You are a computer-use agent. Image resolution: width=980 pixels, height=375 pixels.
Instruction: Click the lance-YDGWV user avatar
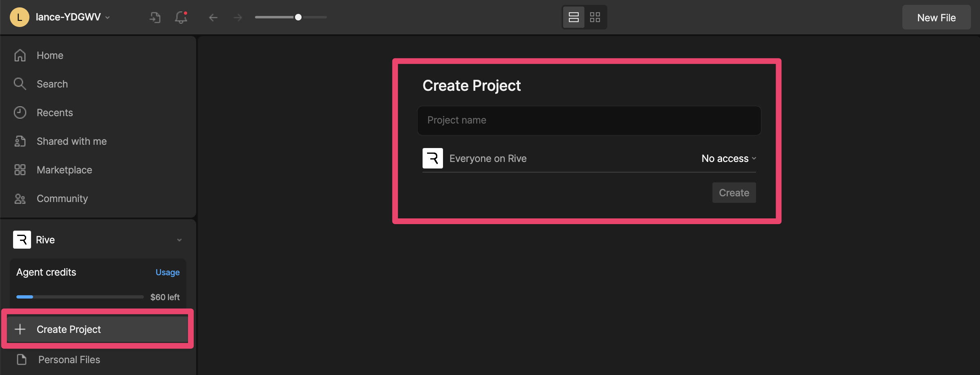pos(19,17)
